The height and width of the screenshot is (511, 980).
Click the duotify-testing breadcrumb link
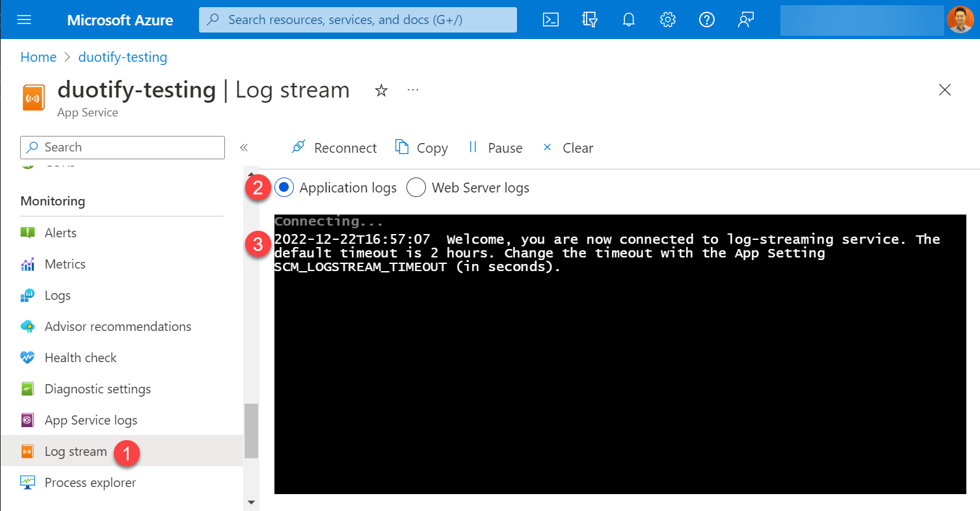point(123,57)
